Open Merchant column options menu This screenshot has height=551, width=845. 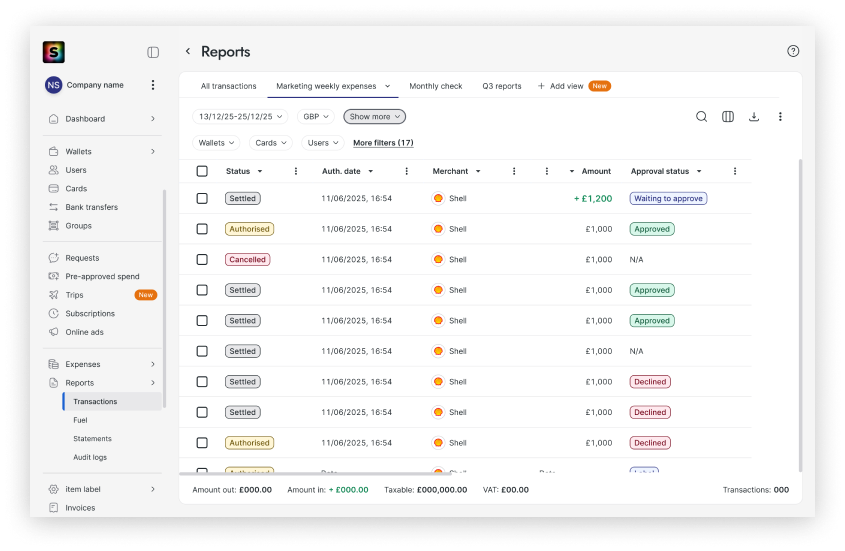pyautogui.click(x=514, y=171)
